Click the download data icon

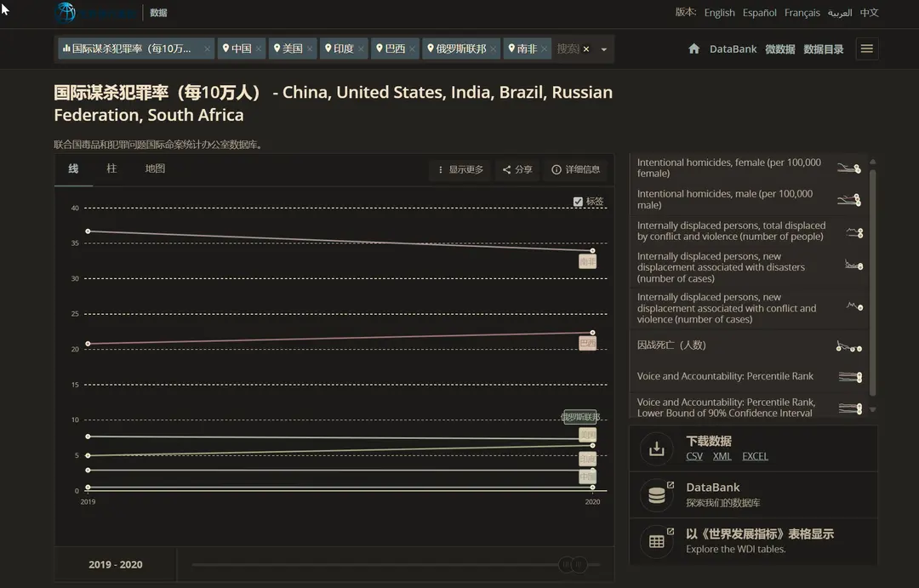pos(656,448)
